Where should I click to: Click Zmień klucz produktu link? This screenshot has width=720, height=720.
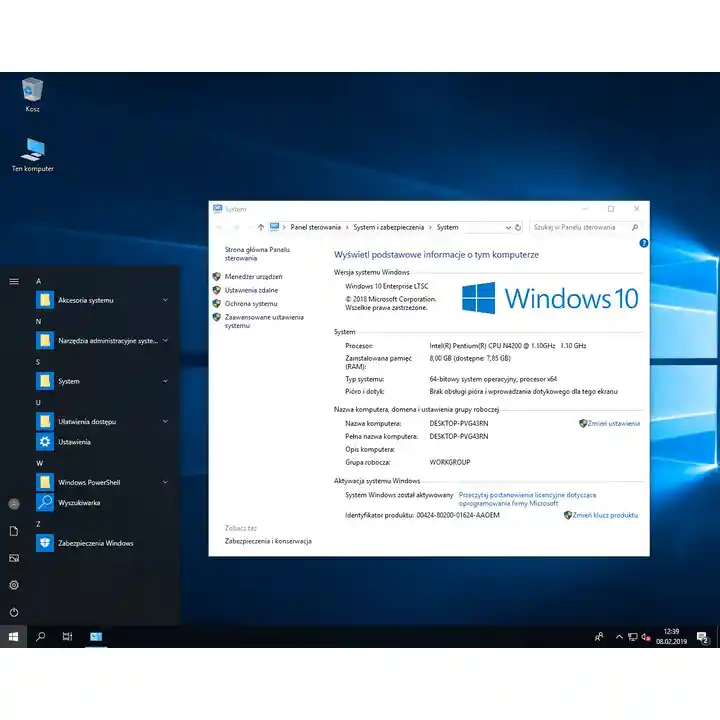click(605, 515)
